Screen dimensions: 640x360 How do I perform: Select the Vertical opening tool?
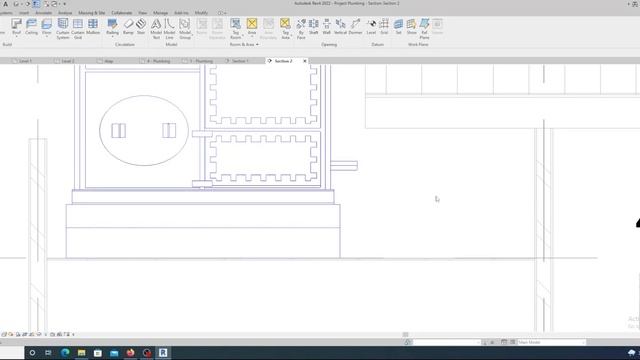click(x=340, y=28)
